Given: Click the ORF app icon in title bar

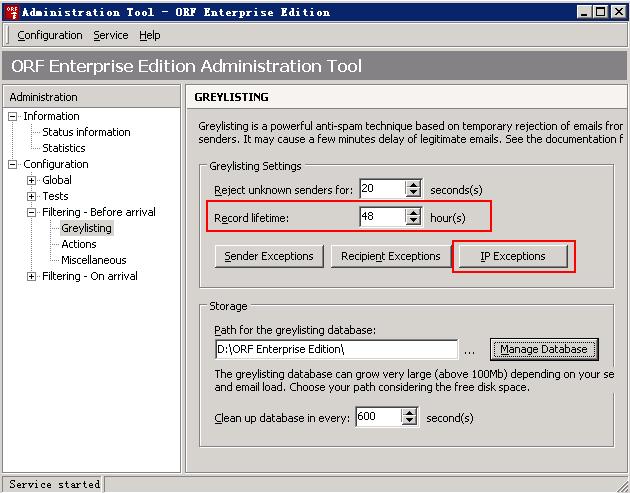Looking at the screenshot, I should (x=10, y=12).
